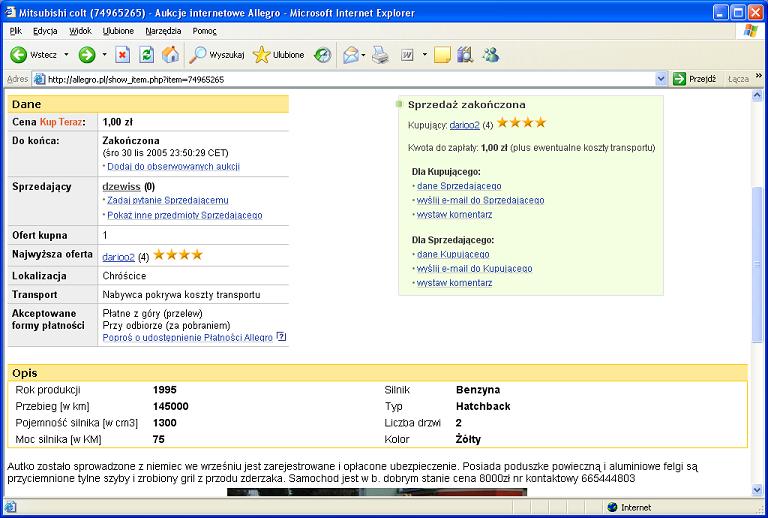Click wystaw komentarz under Dla Sprzedającego
The image size is (768, 518).
(455, 283)
